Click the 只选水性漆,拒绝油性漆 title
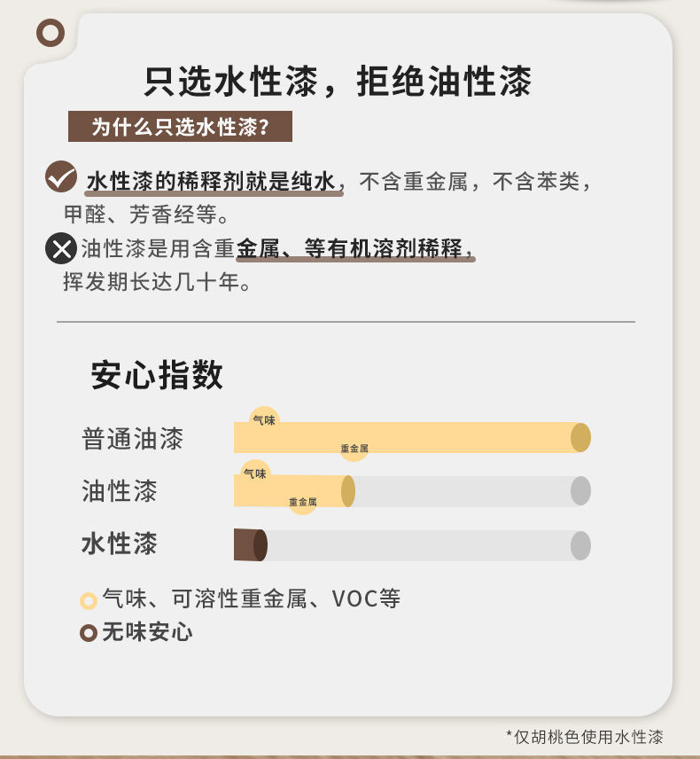The image size is (700, 759). tap(338, 82)
